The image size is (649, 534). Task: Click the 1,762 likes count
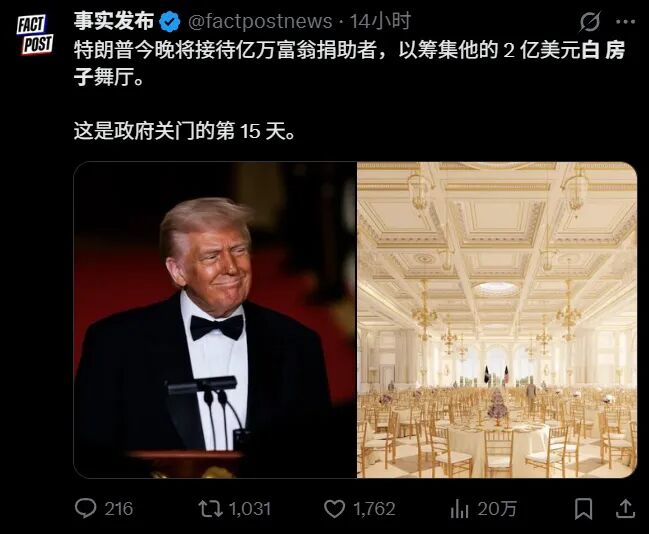(374, 509)
